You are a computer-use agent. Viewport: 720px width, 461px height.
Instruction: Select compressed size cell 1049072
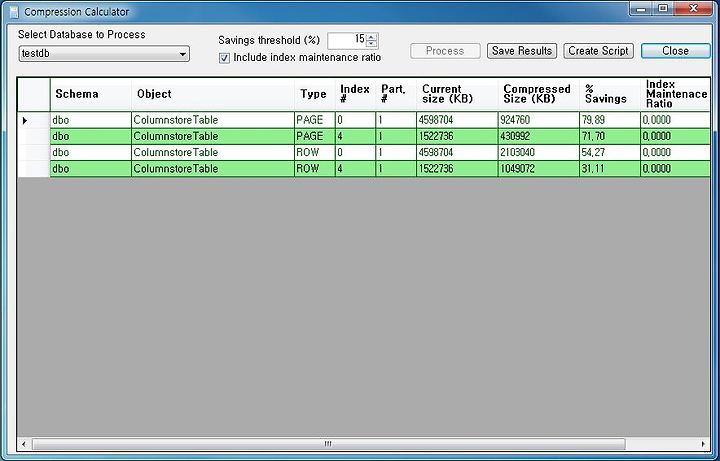(539, 169)
